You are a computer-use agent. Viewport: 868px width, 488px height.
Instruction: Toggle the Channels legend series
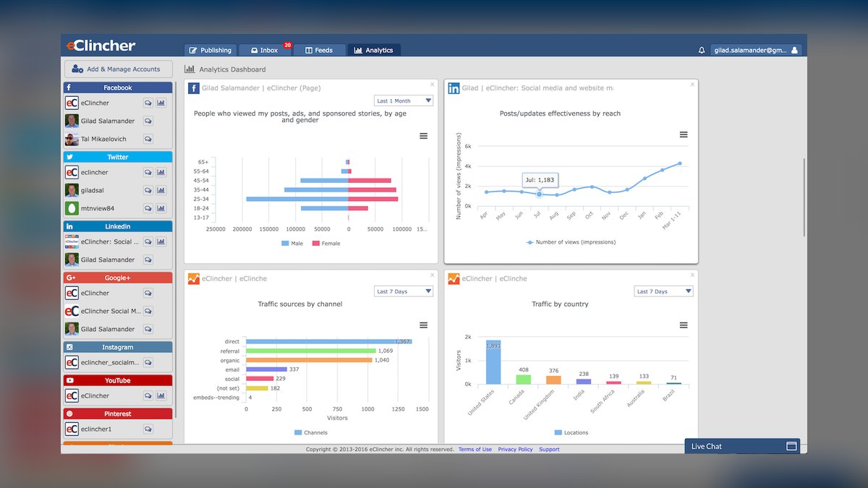[311, 432]
